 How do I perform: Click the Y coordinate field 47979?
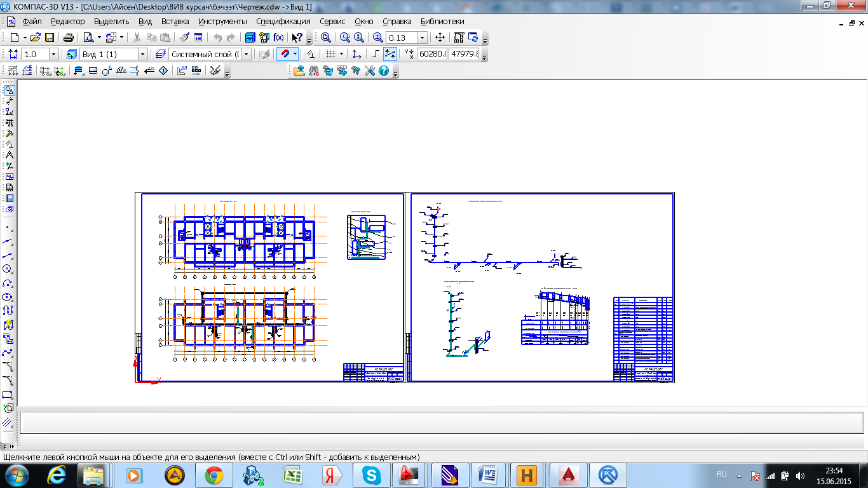click(465, 55)
